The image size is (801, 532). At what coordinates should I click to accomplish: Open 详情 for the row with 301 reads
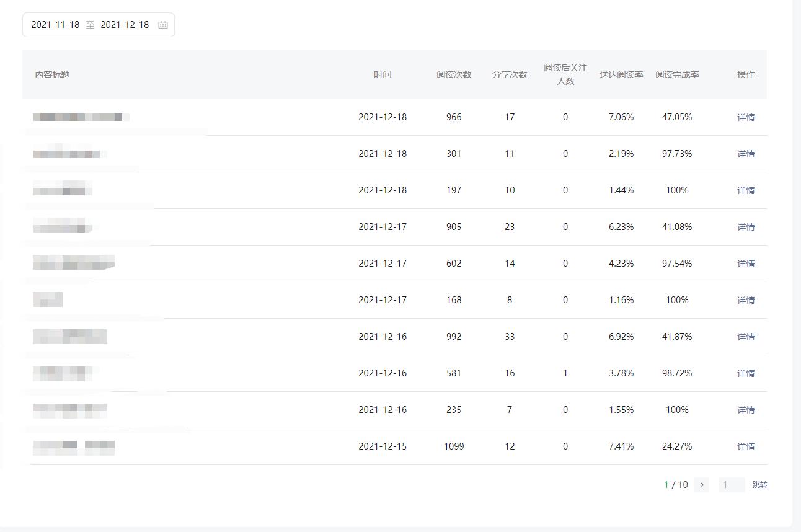tap(746, 154)
